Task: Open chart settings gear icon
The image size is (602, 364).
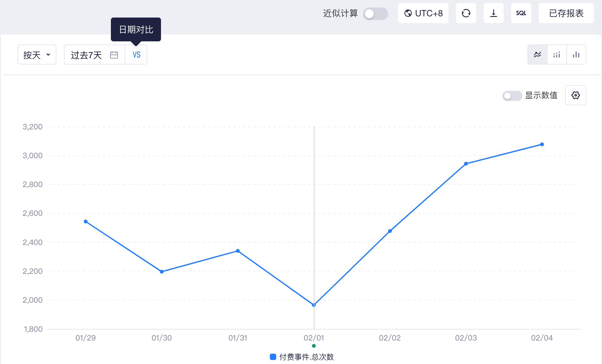Action: (575, 95)
